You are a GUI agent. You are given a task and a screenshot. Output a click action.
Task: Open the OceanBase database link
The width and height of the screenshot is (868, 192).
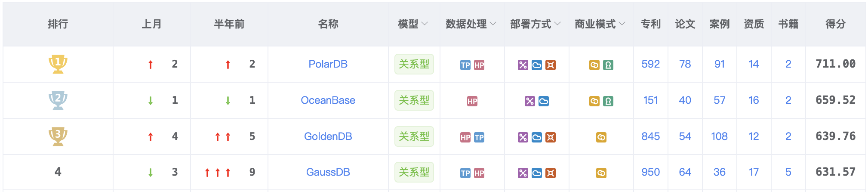(x=328, y=100)
